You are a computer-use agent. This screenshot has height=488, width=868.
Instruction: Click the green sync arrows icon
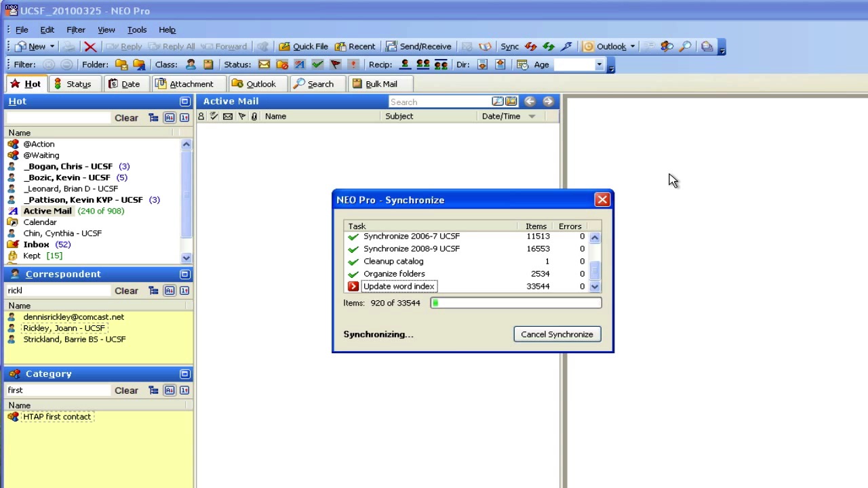548,47
